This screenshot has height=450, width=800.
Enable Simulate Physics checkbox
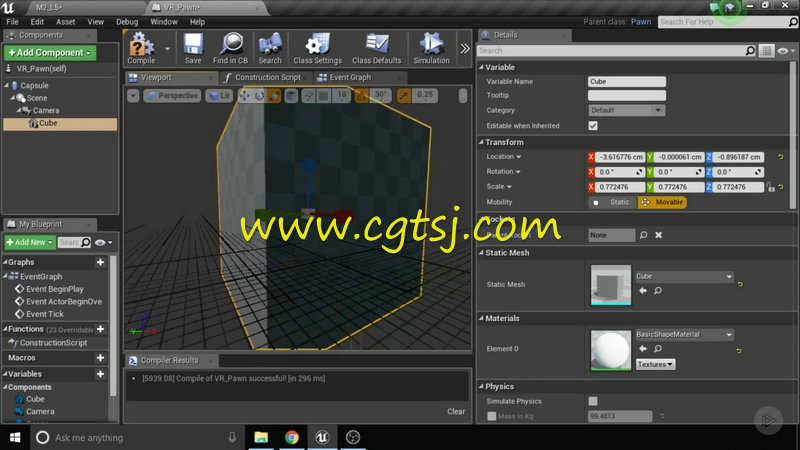point(593,401)
